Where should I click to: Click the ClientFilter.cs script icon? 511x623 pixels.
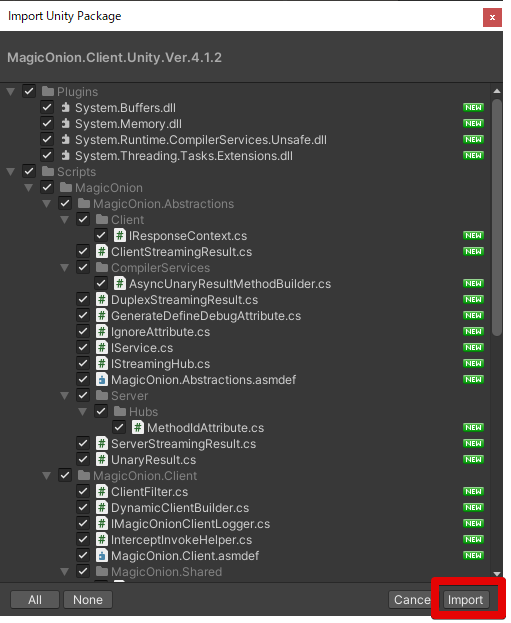102,492
